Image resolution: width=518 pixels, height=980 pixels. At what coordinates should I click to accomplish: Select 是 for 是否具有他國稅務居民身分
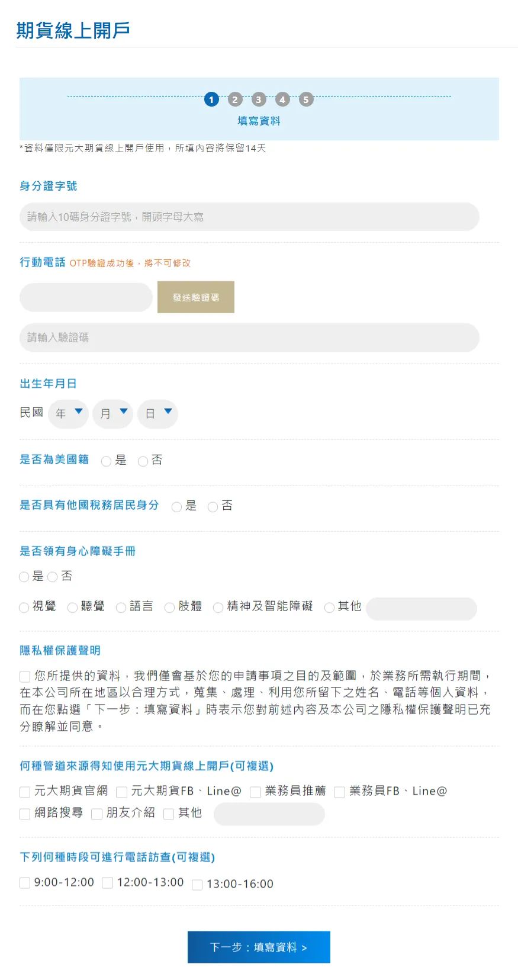point(176,507)
